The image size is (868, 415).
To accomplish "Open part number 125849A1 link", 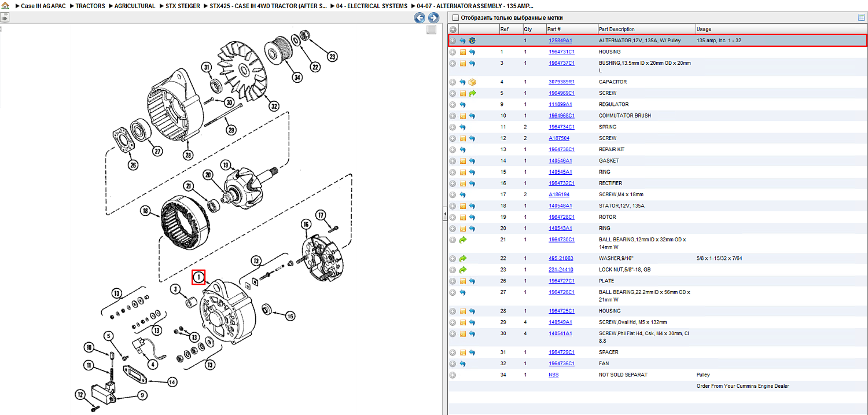I will (560, 41).
